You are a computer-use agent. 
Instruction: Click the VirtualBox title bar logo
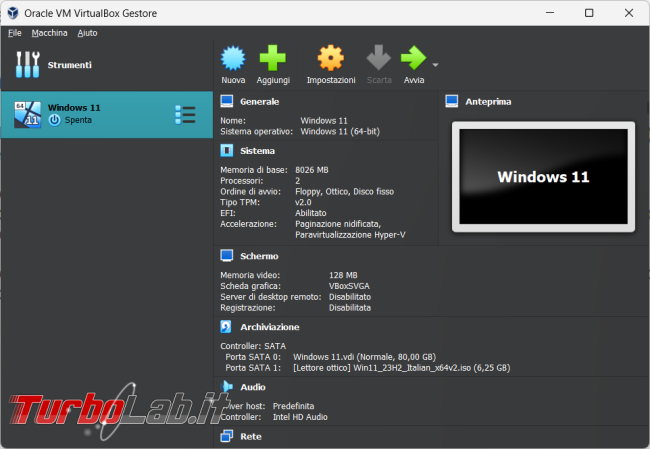click(x=13, y=13)
